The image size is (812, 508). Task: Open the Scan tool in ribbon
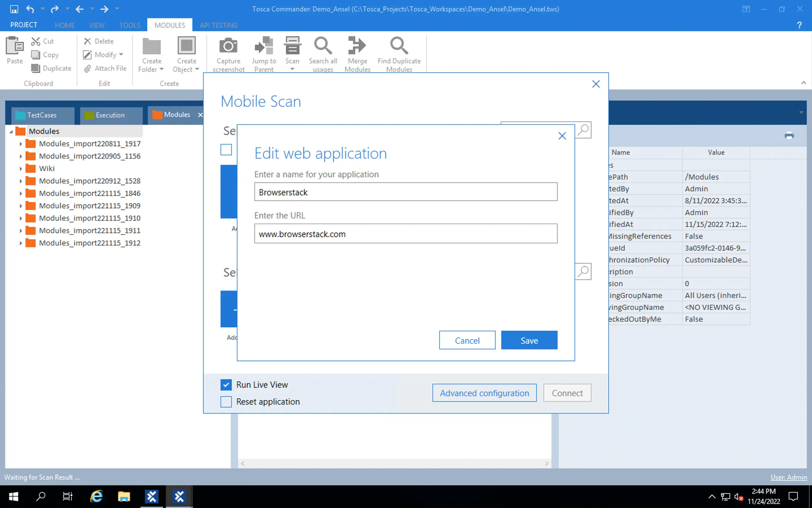(292, 46)
